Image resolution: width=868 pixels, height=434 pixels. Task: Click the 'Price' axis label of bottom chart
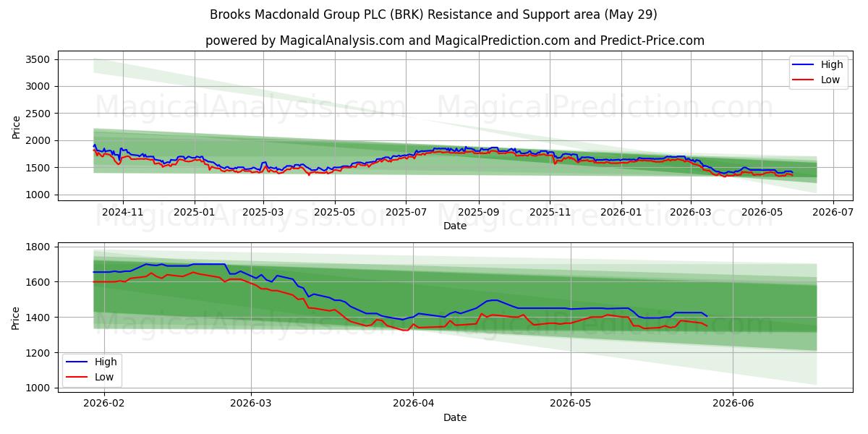[x=16, y=317]
